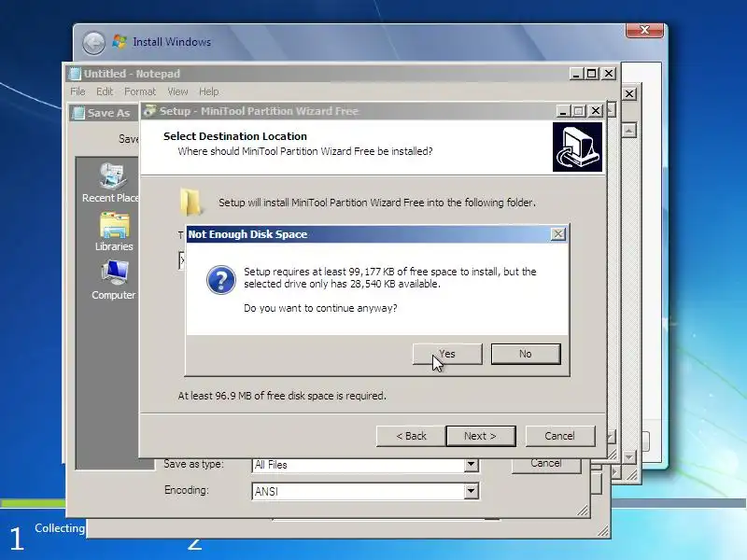
Task: Open Libraries in Save As sidebar
Action: pos(114,231)
